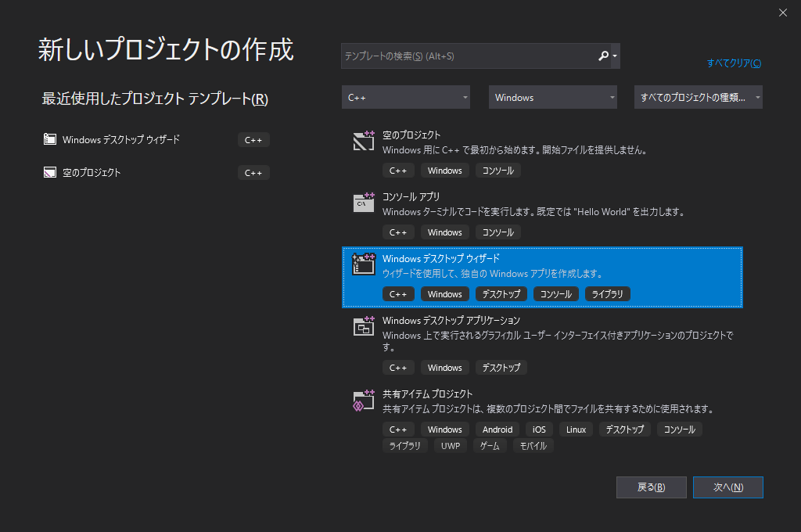
Task: Click the Windows デスクトップ アプリケーション template icon
Action: [x=363, y=327]
